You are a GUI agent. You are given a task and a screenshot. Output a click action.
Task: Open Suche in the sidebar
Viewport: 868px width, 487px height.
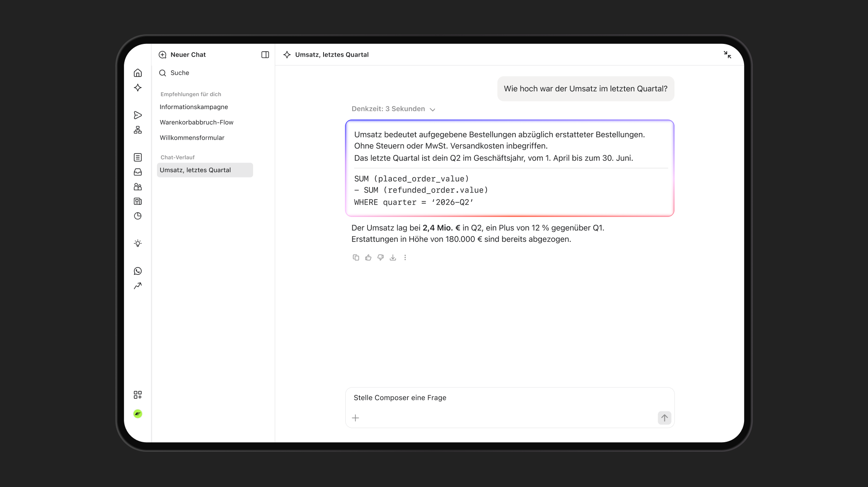tap(174, 73)
